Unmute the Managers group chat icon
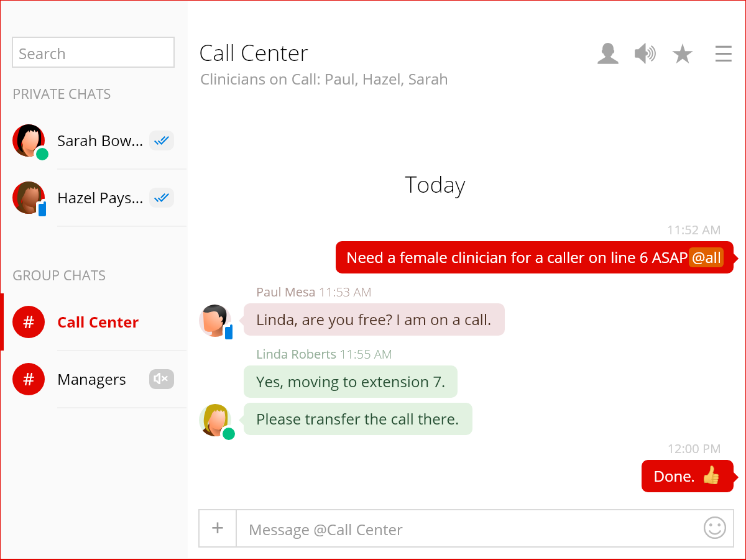This screenshot has height=560, width=746. [x=161, y=379]
